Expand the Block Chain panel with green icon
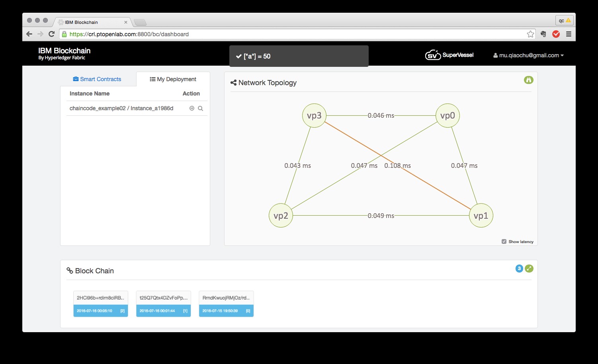The width and height of the screenshot is (598, 364). click(529, 269)
